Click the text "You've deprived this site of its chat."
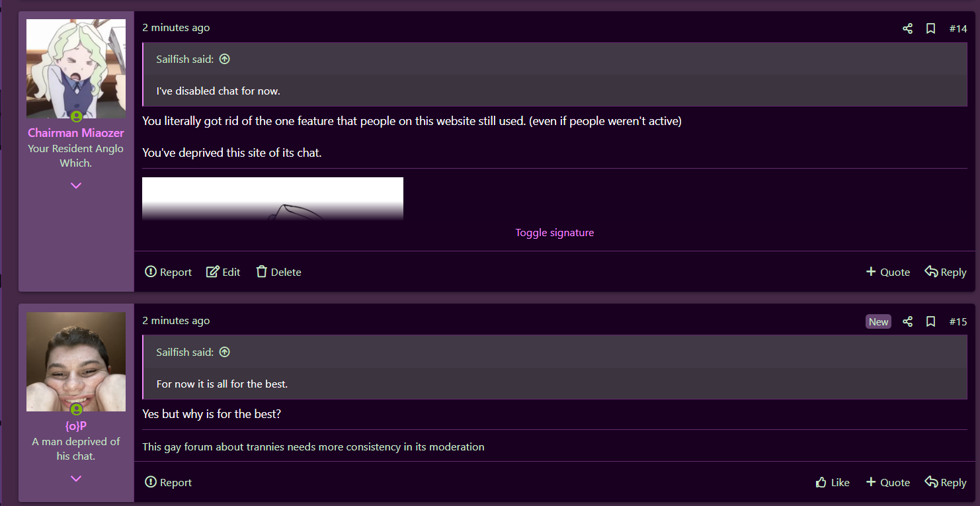The width and height of the screenshot is (980, 506). pos(232,153)
